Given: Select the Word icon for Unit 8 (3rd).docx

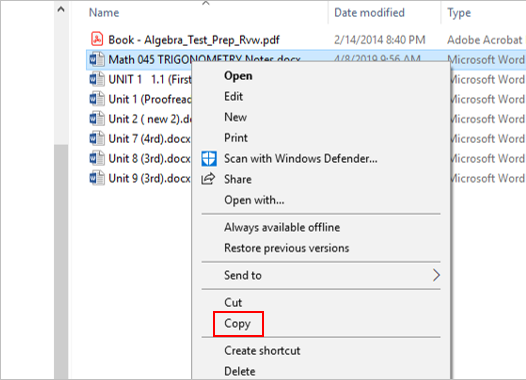Looking at the screenshot, I should (x=97, y=158).
